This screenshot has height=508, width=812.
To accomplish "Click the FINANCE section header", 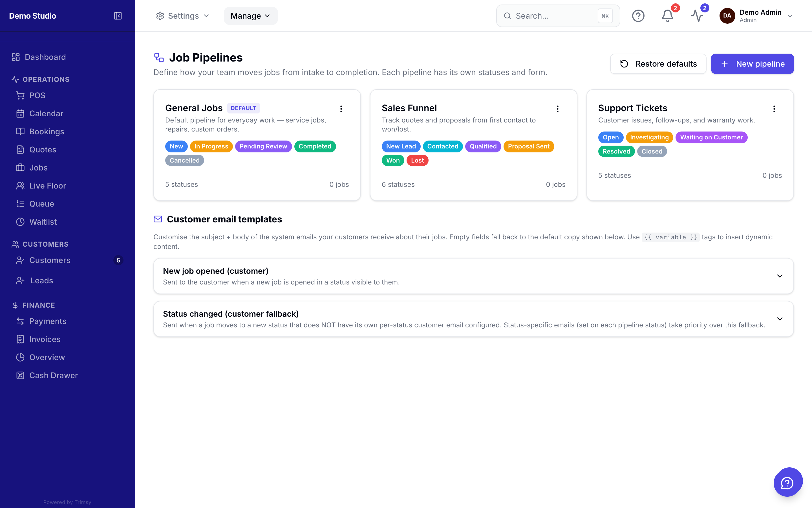I will tap(39, 305).
